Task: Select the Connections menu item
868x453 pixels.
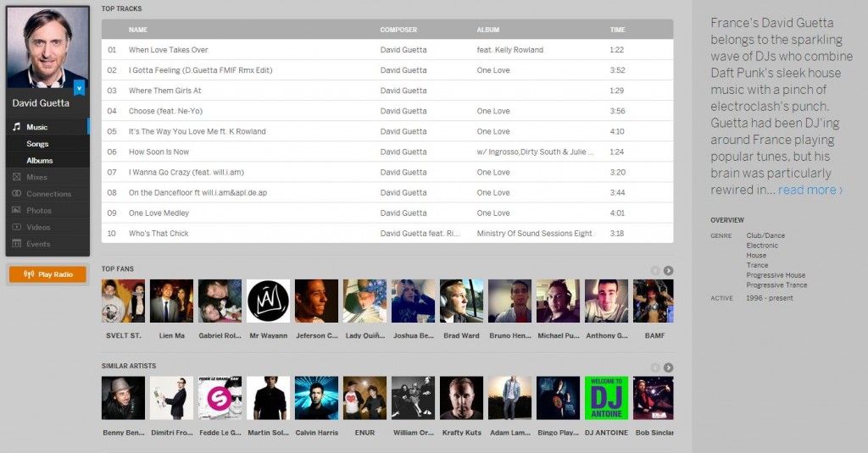Action: click(x=47, y=194)
